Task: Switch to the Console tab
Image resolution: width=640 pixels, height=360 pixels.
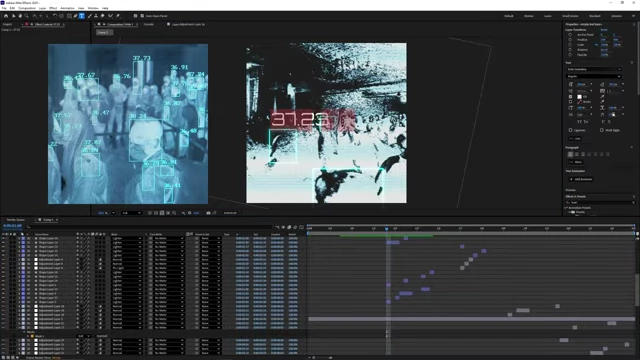Action: (x=149, y=24)
